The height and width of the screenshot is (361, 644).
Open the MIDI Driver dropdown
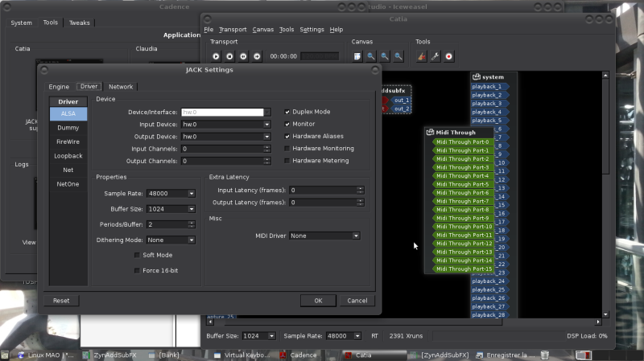(324, 236)
